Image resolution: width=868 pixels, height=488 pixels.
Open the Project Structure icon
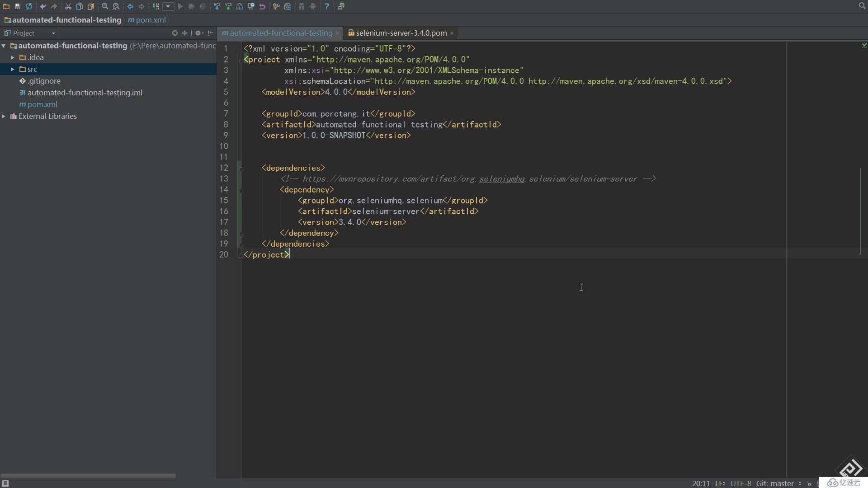[288, 6]
